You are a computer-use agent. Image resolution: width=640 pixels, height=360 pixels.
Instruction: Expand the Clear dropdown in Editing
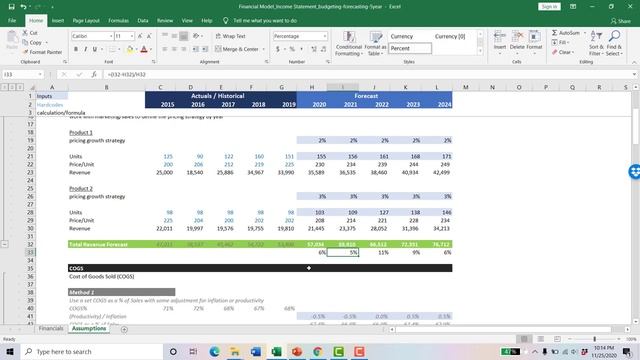573,52
